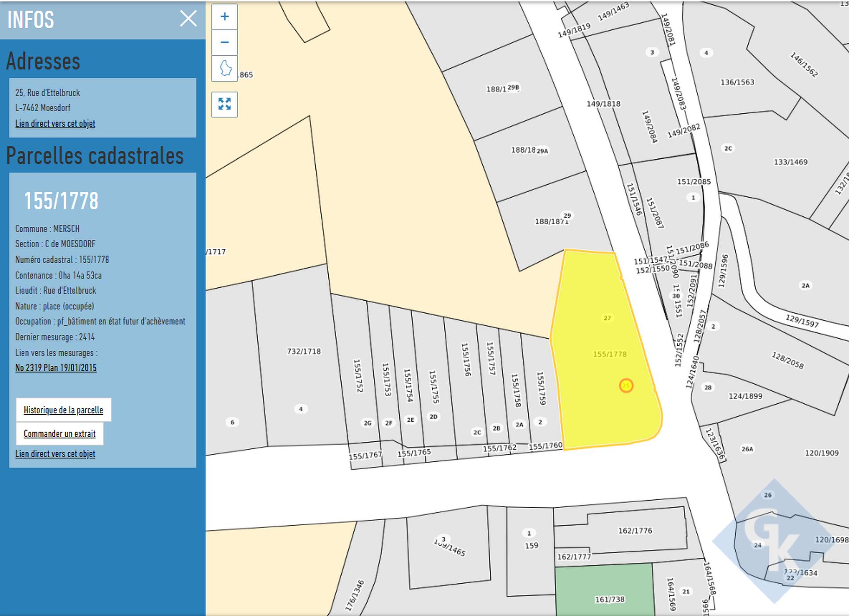849x616 pixels.
Task: Click address marker 4 on parcel 732/1718
Action: tap(300, 409)
